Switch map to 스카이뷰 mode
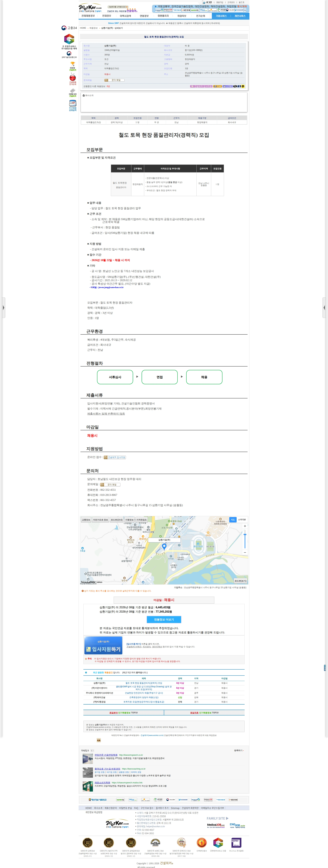The height and width of the screenshot is (868, 328). pyautogui.click(x=242, y=520)
